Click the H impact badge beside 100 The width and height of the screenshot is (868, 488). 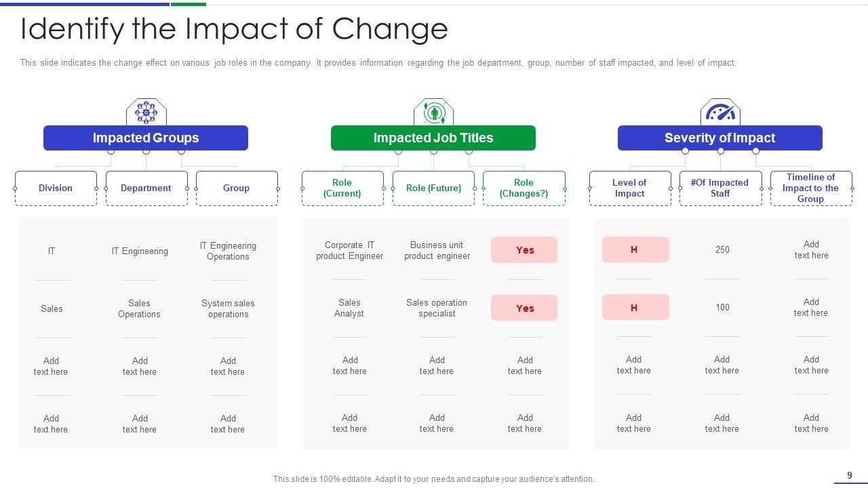(x=635, y=308)
